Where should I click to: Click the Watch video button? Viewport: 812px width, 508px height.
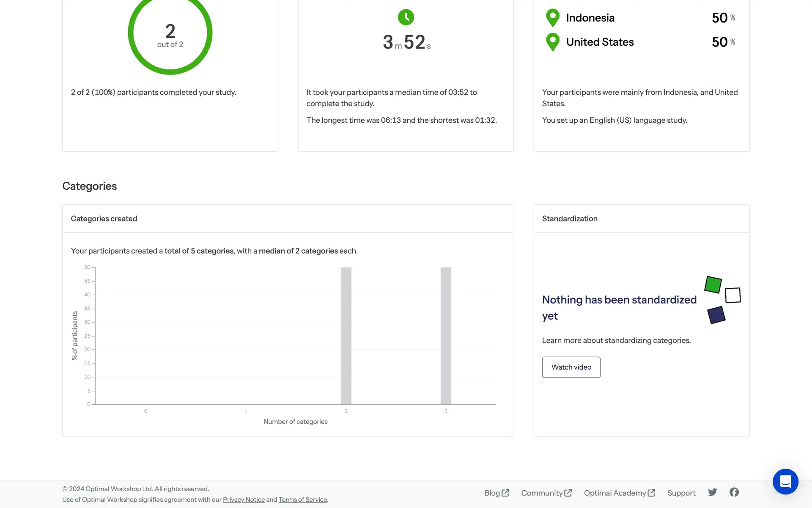571,367
